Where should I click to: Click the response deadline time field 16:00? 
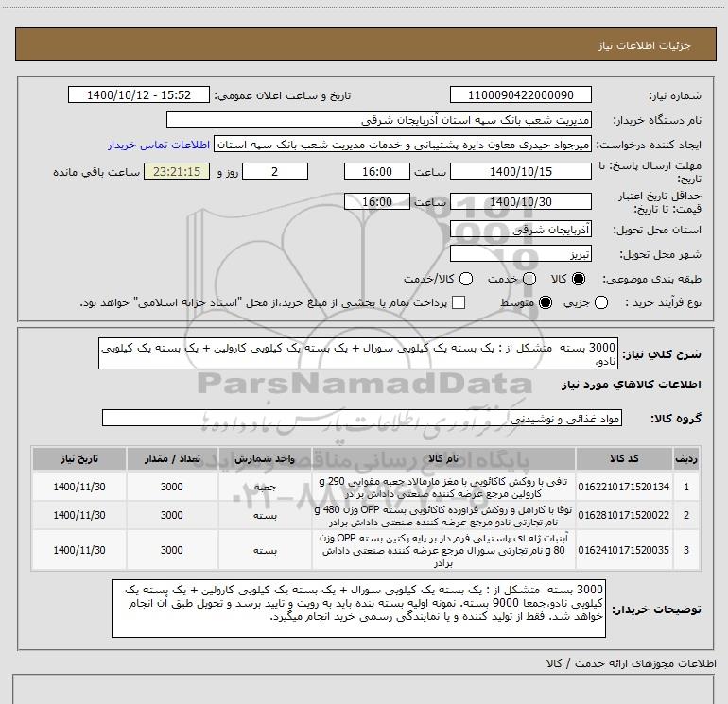click(377, 172)
